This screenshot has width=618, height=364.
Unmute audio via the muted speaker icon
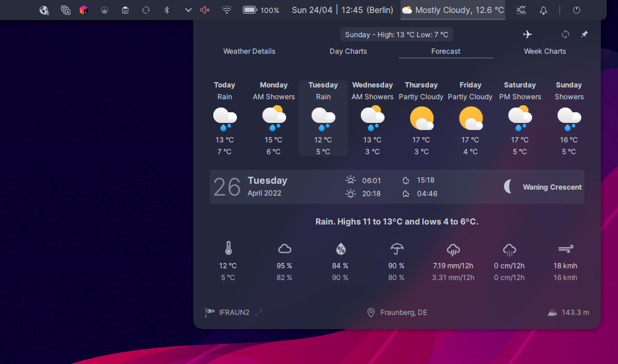[205, 10]
